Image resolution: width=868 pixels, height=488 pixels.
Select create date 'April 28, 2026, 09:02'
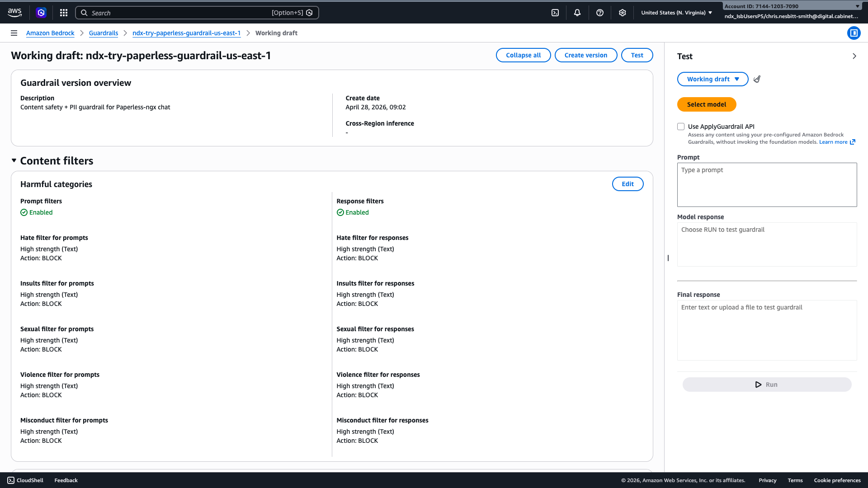coord(376,107)
